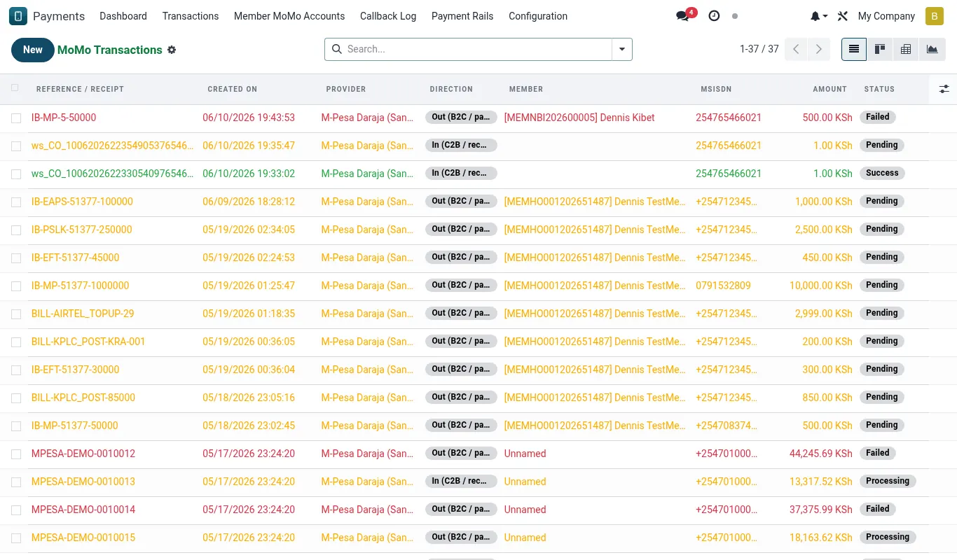
Task: Click reference BILL-KPLC_POST-85000
Action: [83, 398]
